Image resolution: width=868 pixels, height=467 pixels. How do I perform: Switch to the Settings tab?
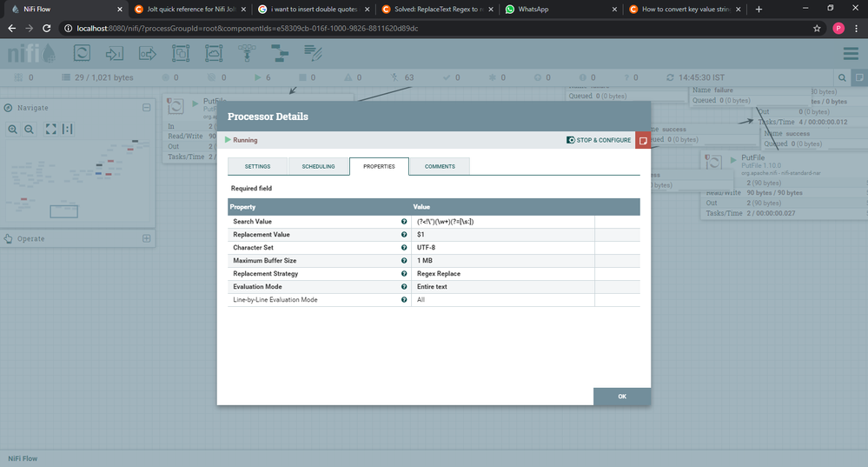coord(257,166)
